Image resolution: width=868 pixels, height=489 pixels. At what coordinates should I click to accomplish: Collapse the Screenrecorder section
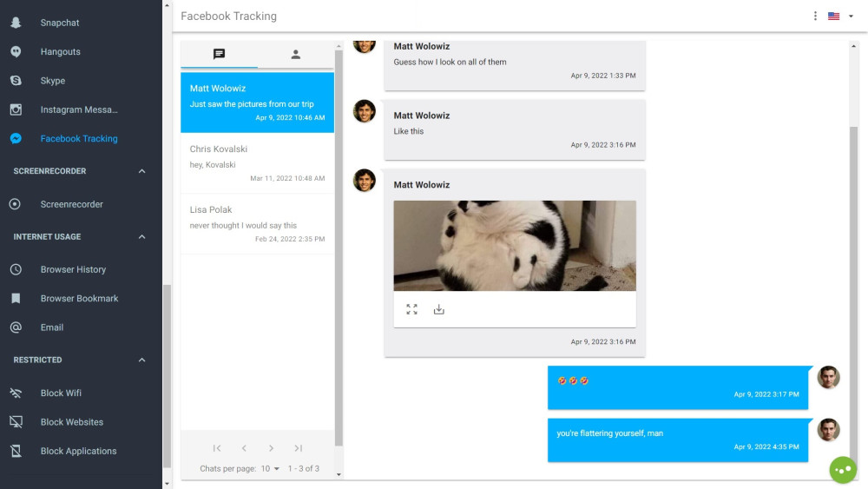[x=142, y=171]
